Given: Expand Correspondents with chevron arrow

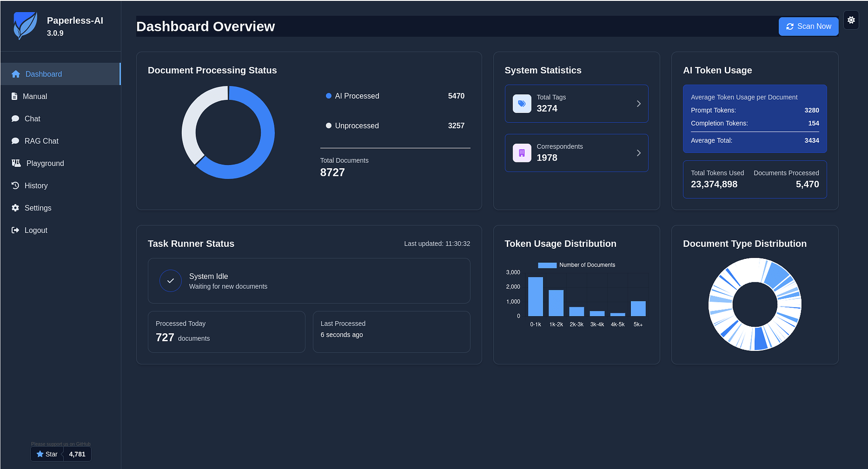Looking at the screenshot, I should pos(638,153).
